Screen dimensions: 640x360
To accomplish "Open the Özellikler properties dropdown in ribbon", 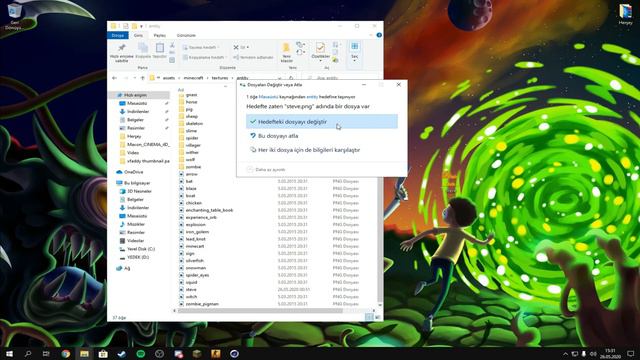I will pyautogui.click(x=320, y=52).
